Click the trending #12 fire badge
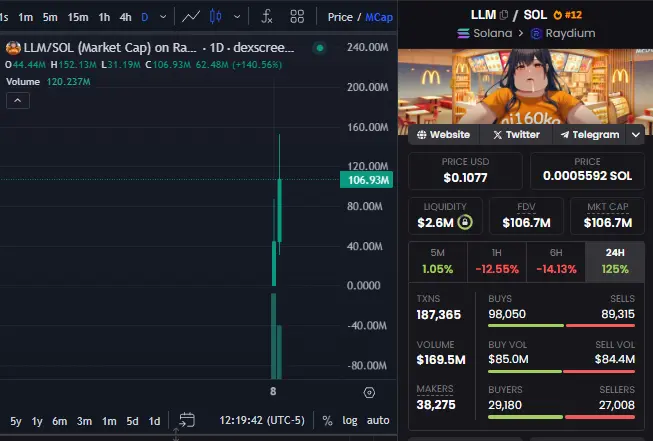 (567, 15)
